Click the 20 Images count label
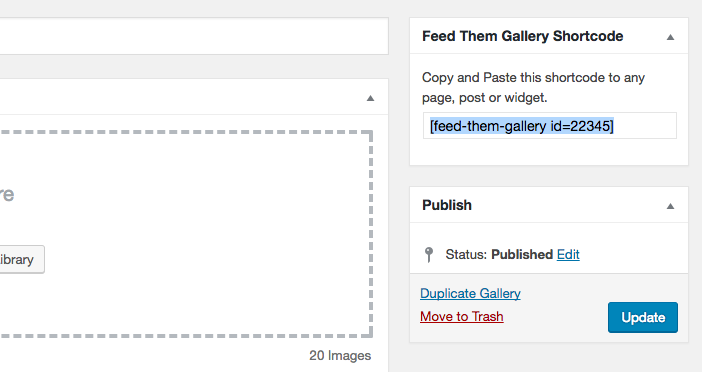Screen dimensions: 702x372 [x=340, y=355]
